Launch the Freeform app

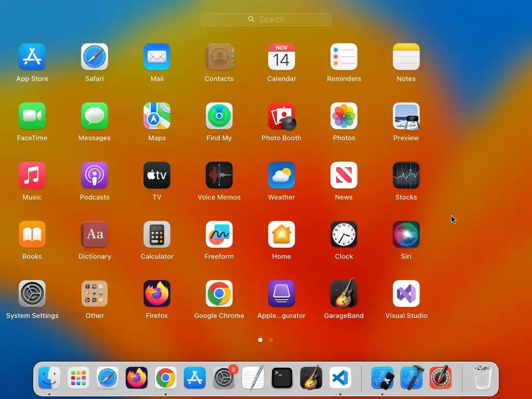tap(219, 234)
